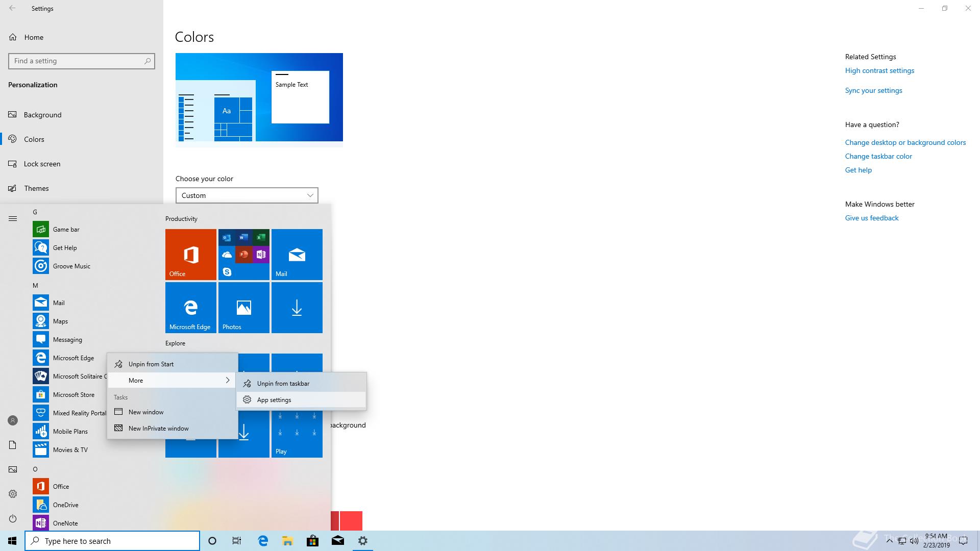Go to Background personalization page

(x=82, y=115)
